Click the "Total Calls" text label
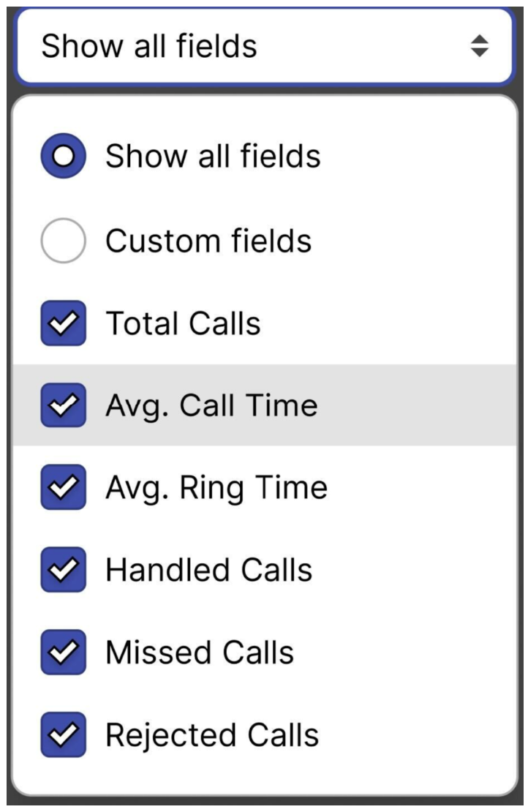528x812 pixels. coord(183,323)
